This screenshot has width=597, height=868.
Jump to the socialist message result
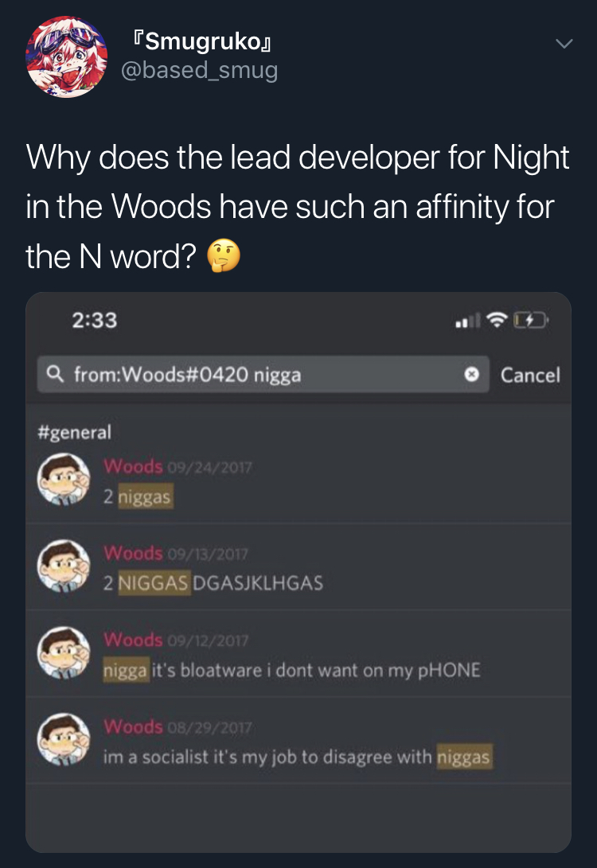[298, 741]
